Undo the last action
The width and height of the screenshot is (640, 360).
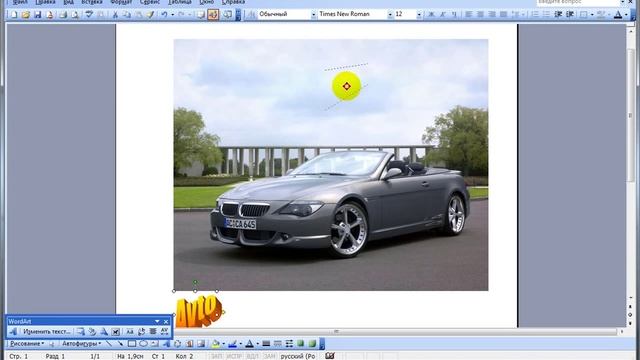click(164, 15)
